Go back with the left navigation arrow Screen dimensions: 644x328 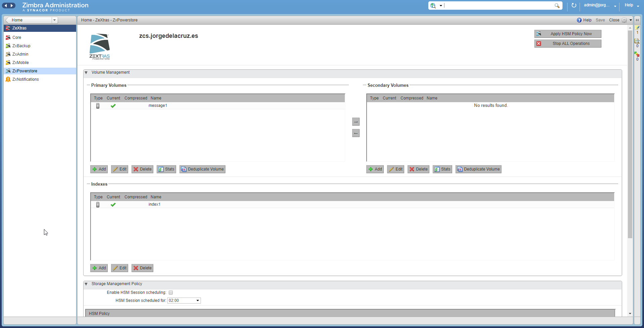point(6,5)
